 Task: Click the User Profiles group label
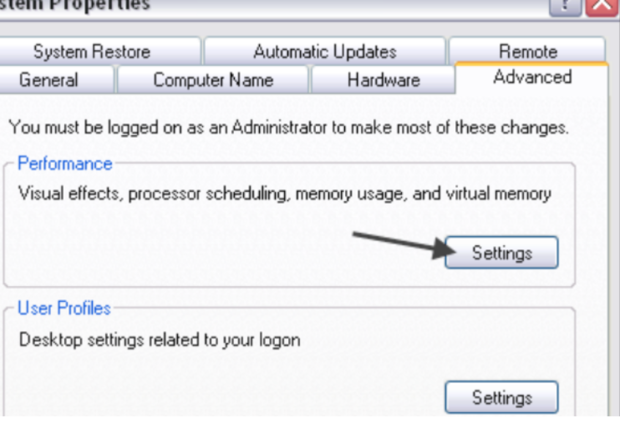coord(64,308)
